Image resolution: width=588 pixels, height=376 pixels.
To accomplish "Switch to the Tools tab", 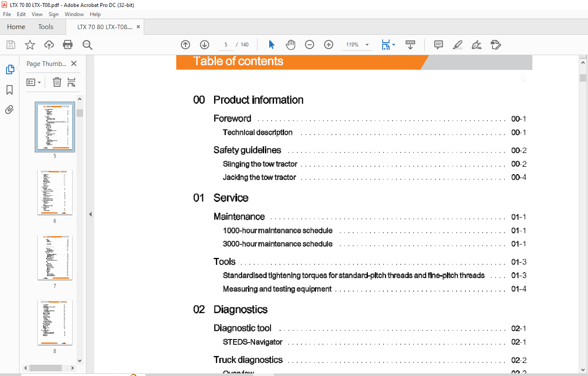I will click(46, 27).
